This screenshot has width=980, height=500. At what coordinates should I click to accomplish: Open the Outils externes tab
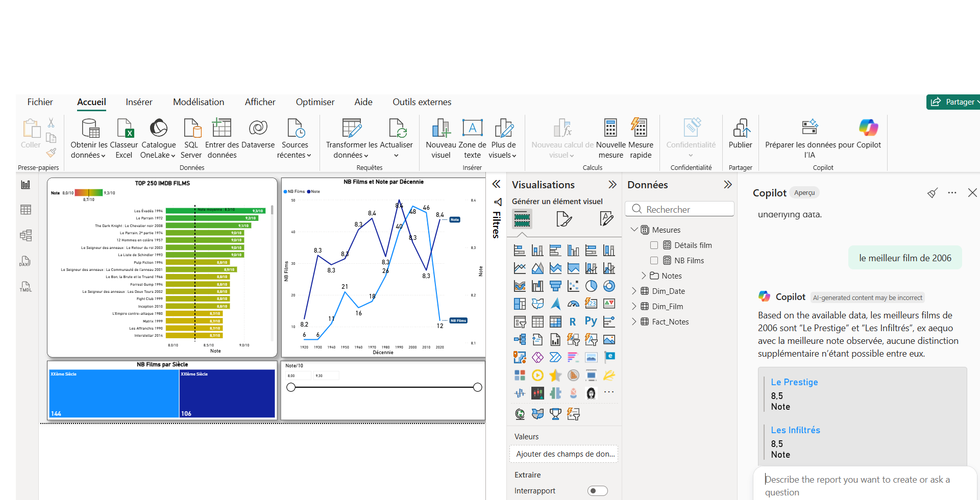[422, 102]
